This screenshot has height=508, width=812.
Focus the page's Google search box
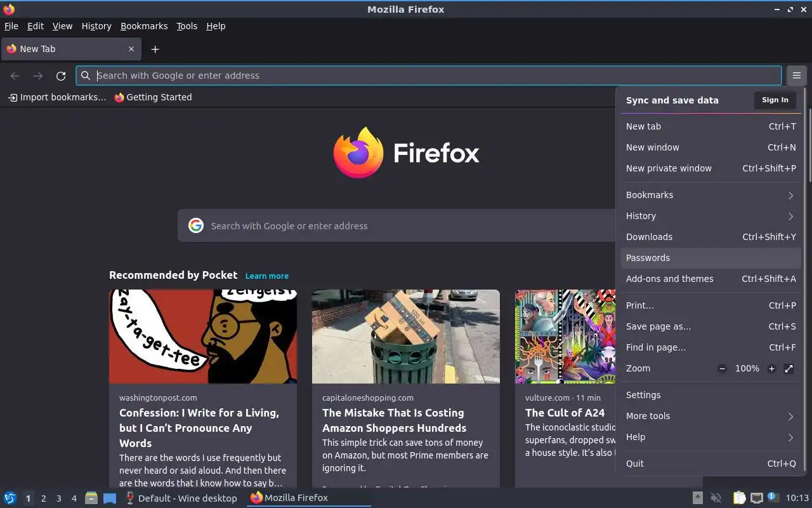[396, 225]
